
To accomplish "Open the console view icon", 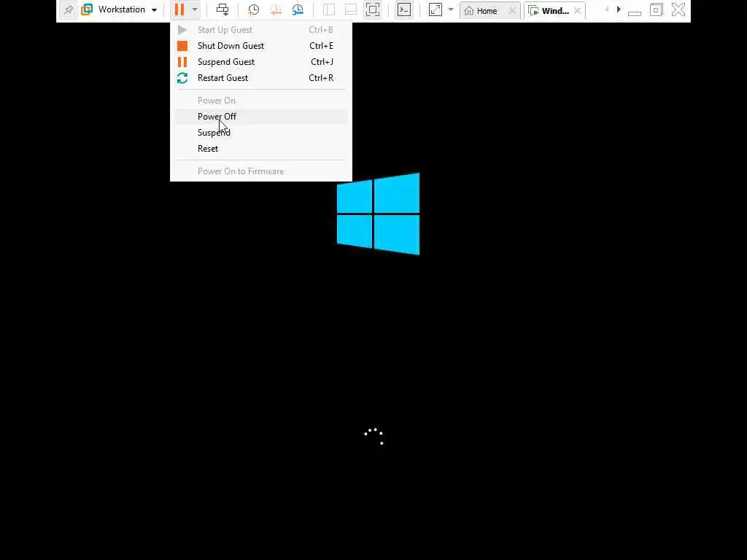I will tap(404, 9).
